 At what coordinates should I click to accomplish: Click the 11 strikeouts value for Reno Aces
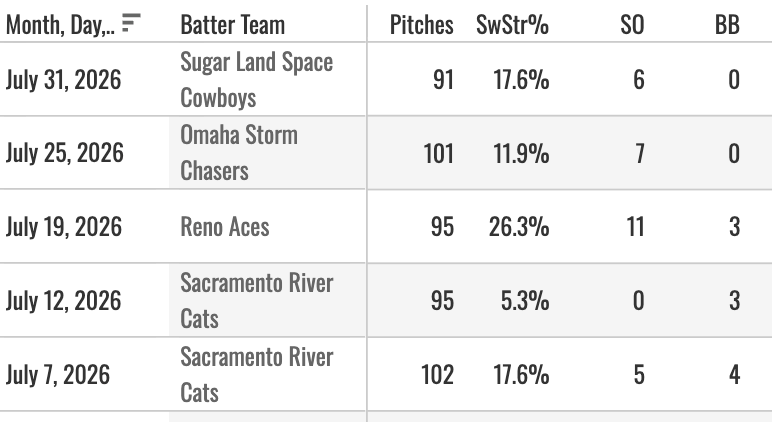click(635, 227)
